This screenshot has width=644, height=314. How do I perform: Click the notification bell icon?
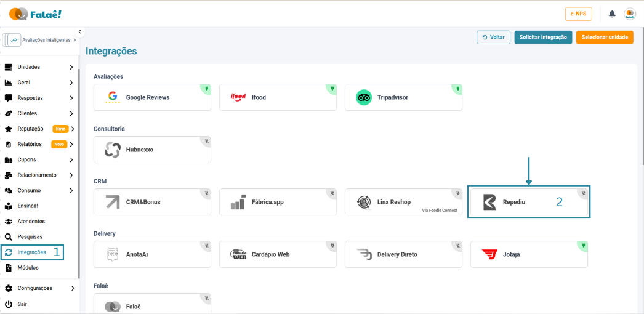[612, 14]
